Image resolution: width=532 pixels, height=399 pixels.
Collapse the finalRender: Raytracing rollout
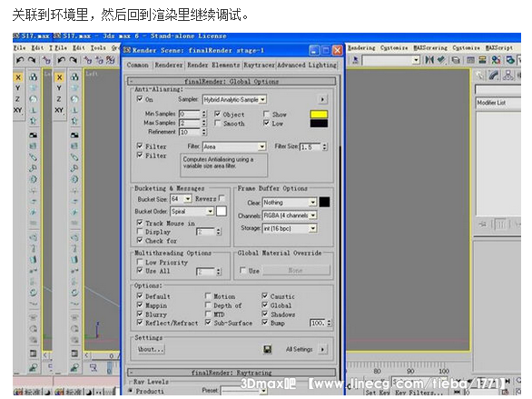tap(232, 373)
